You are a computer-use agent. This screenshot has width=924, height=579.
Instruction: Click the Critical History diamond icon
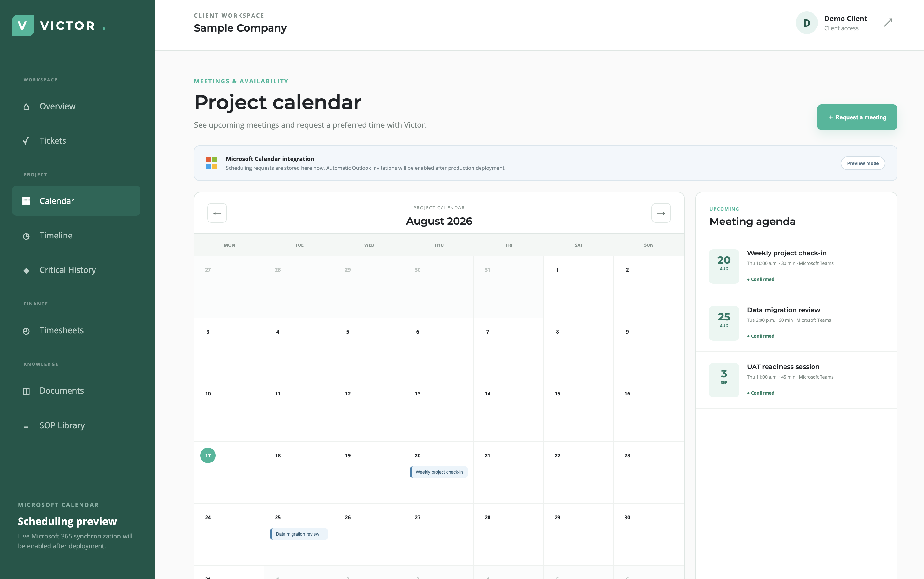(x=26, y=271)
